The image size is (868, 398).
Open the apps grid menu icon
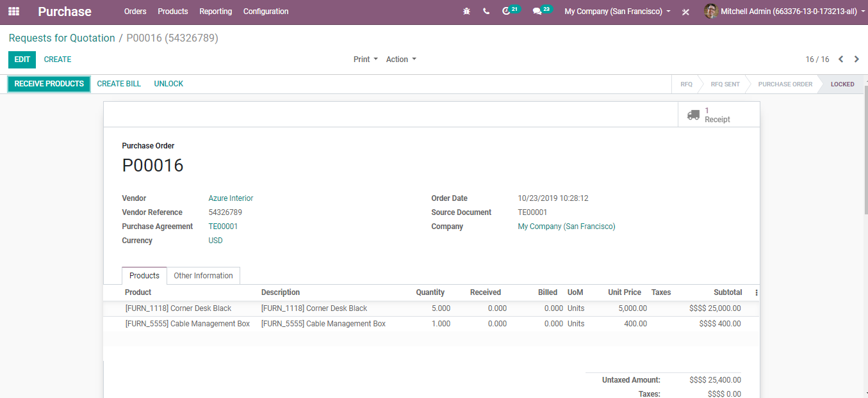click(13, 12)
